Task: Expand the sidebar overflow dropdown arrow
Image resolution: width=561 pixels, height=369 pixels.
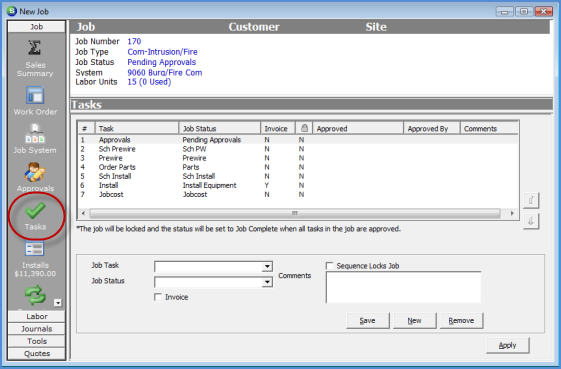Action: pyautogui.click(x=58, y=303)
